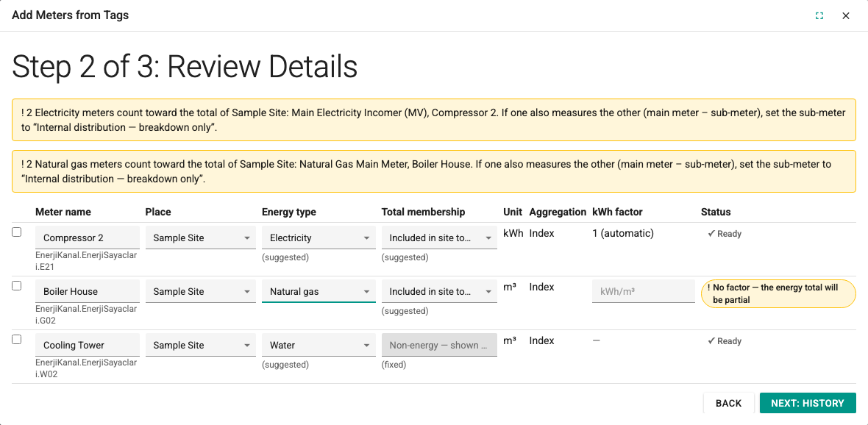Image resolution: width=868 pixels, height=425 pixels.
Task: Open the Electricity energy type dropdown
Action: point(319,238)
